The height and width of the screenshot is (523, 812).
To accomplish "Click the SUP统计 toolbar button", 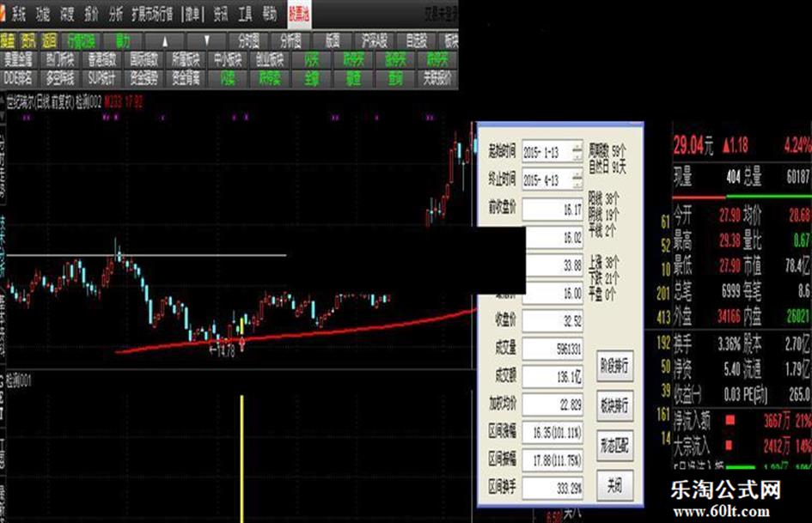I will pos(102,78).
